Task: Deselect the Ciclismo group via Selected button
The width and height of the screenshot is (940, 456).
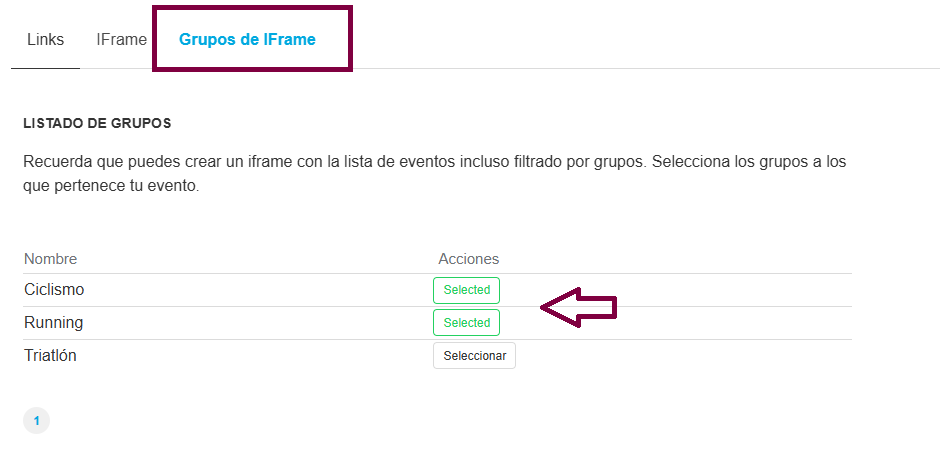Action: click(x=466, y=290)
